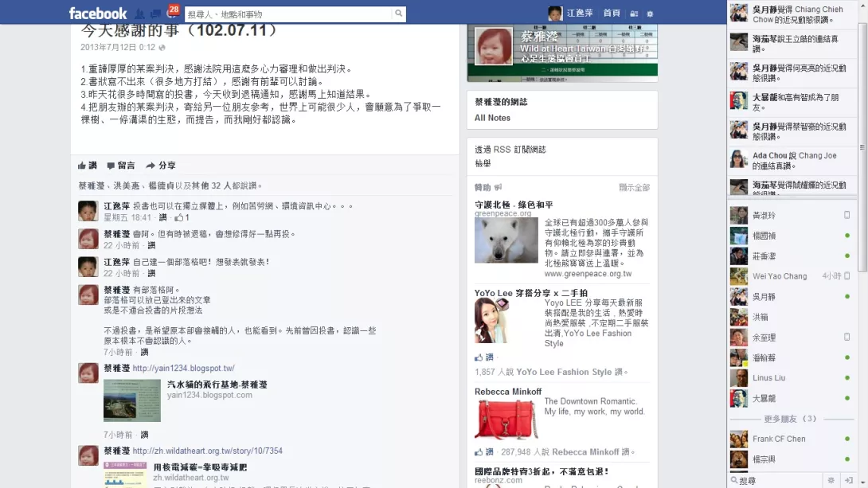Open the account settings gear menu

tap(650, 14)
